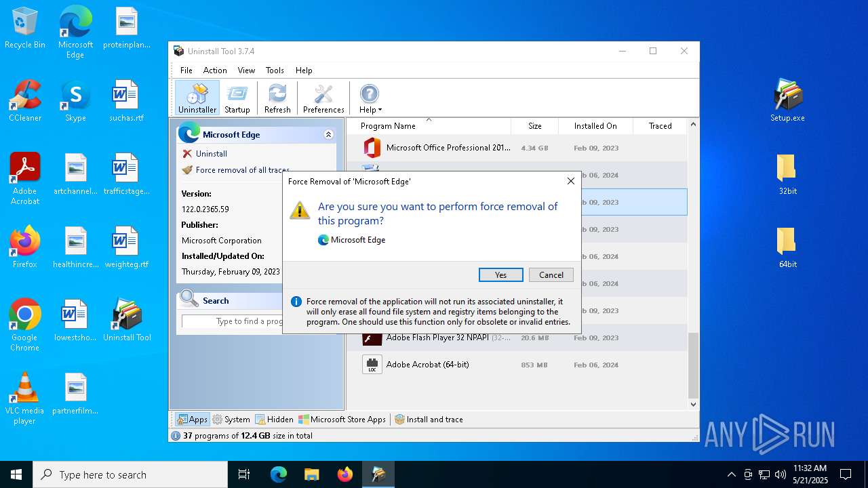Screen dimensions: 868x488
Task: Switch to the Hidden tab
Action: (274, 420)
